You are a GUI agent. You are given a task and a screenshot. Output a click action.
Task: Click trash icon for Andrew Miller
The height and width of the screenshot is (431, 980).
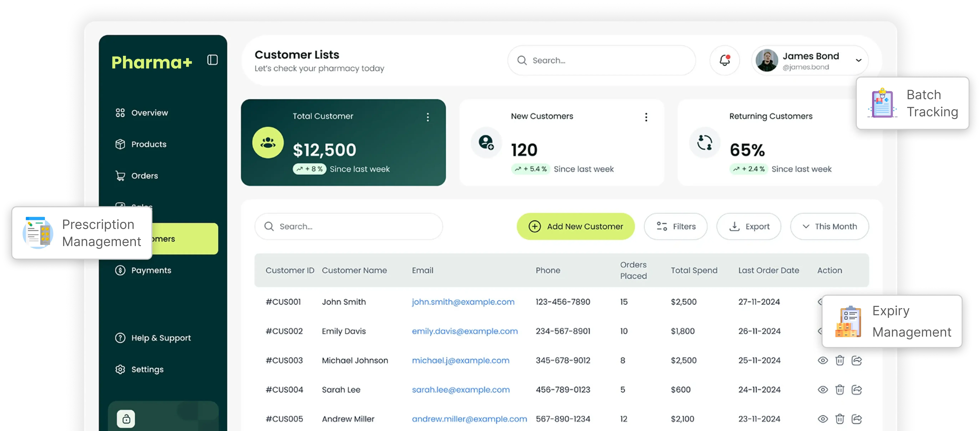point(840,419)
